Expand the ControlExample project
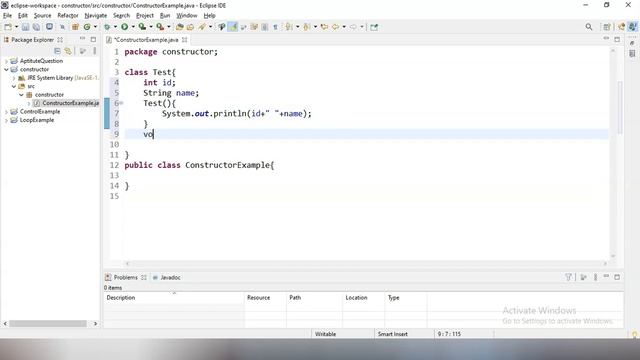640x360 pixels. point(6,112)
